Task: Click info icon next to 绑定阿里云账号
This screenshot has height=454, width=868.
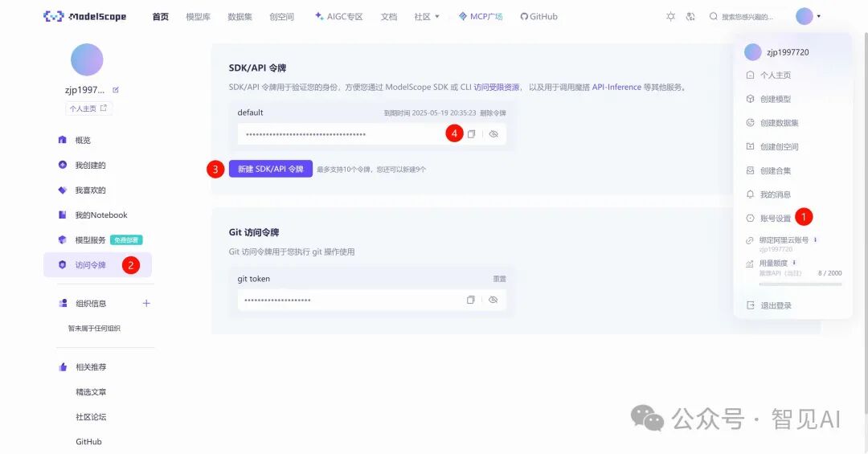Action: (816, 239)
